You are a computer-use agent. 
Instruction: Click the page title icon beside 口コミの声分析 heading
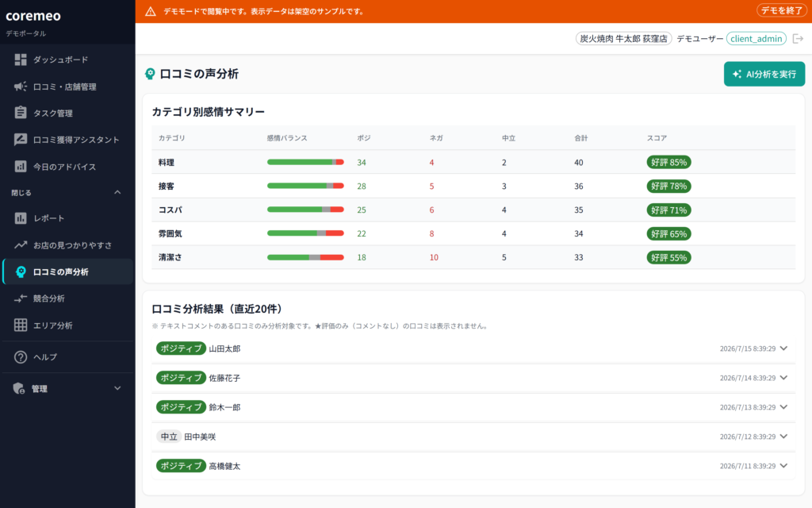point(150,74)
